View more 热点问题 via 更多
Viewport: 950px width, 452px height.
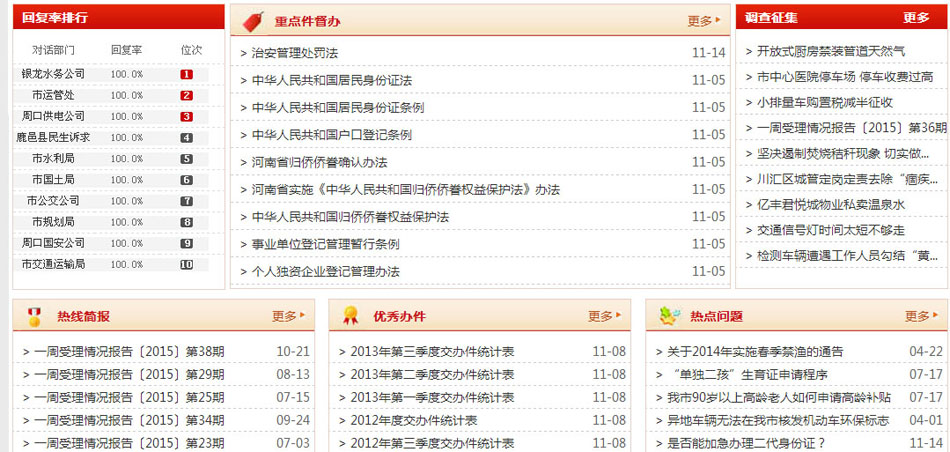tap(921, 316)
